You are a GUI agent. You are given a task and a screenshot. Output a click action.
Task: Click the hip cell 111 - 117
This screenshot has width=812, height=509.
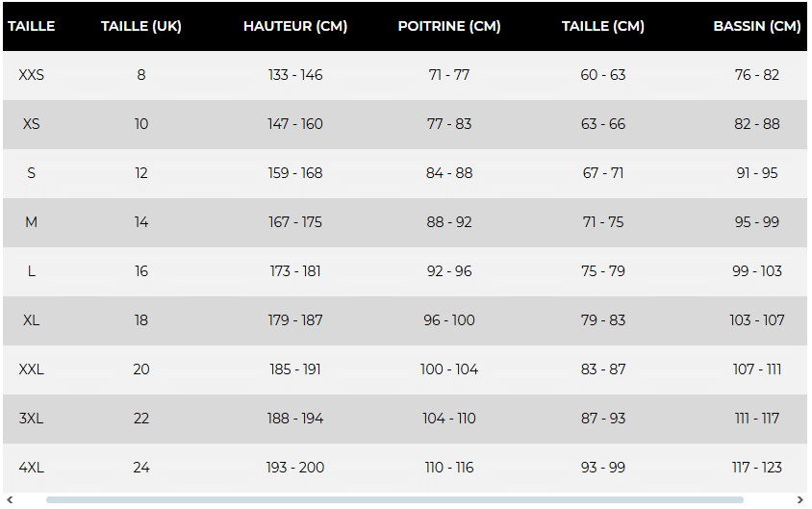pyautogui.click(x=756, y=419)
